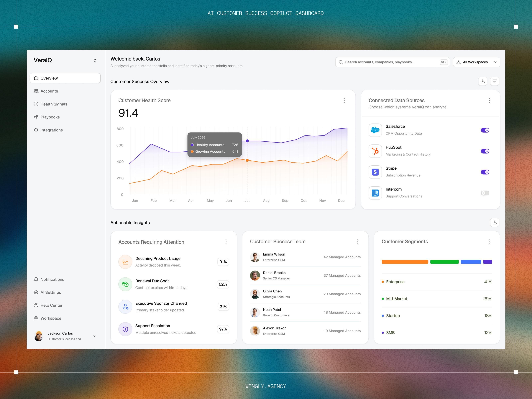Image resolution: width=532 pixels, height=399 pixels.
Task: Click the Declining Product Usage chart icon
Action: coord(125,262)
